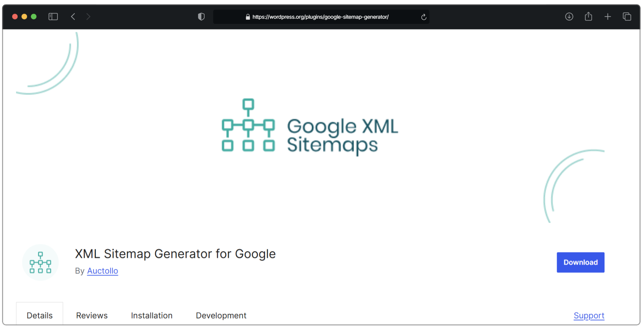Close the window with red button
Image resolution: width=644 pixels, height=330 pixels.
pyautogui.click(x=15, y=17)
